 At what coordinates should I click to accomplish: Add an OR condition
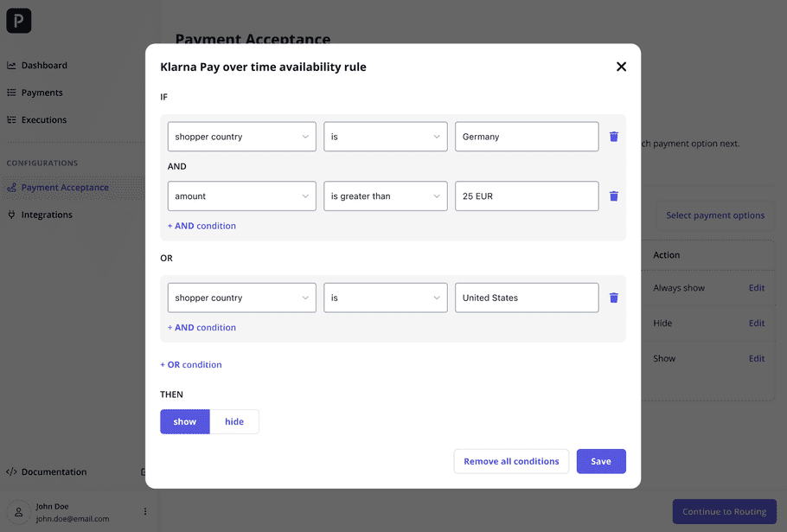tap(191, 365)
